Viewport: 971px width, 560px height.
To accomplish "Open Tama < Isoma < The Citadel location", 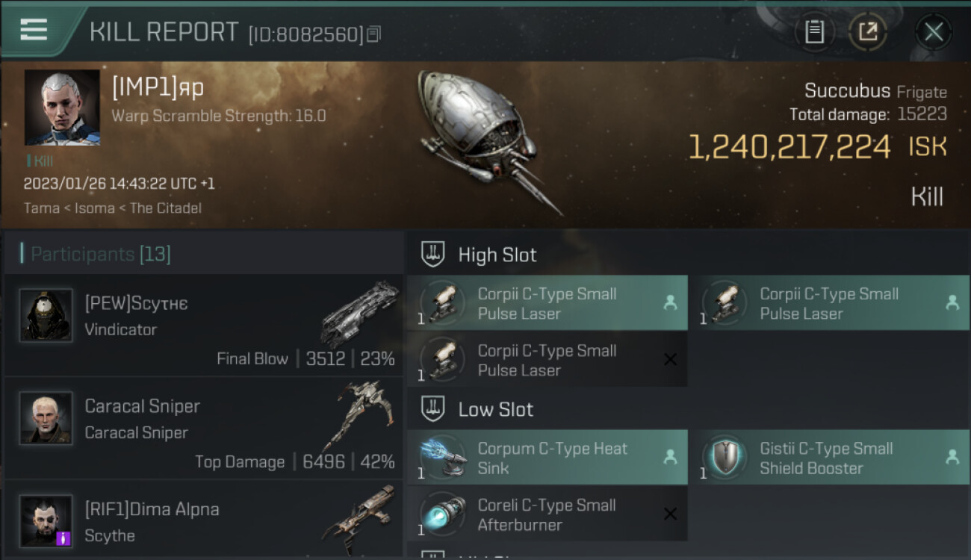I will click(112, 208).
